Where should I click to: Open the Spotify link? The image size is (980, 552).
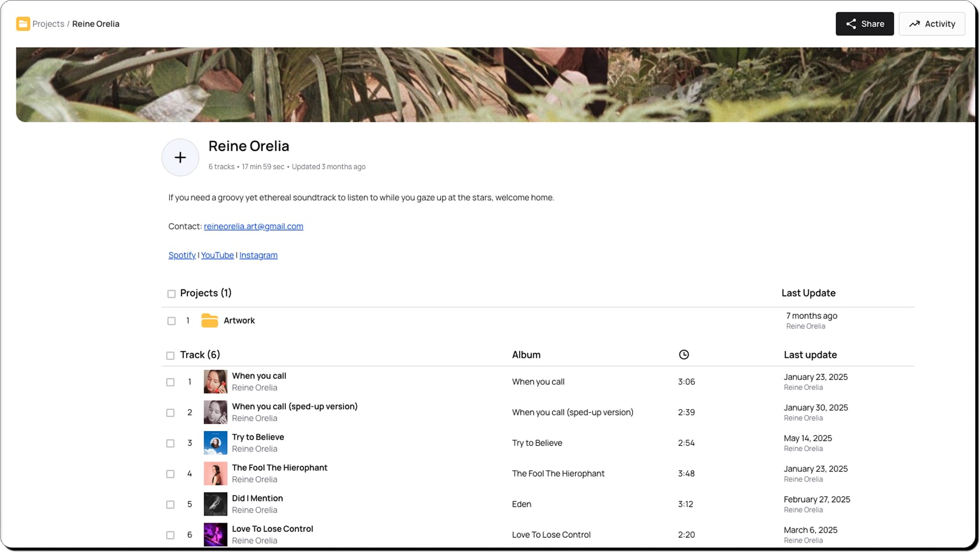coord(182,255)
